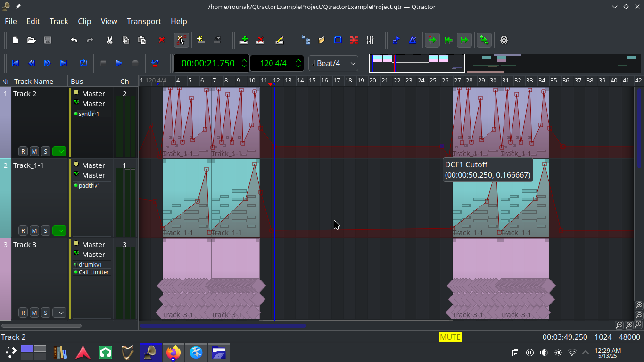This screenshot has width=644, height=362.
Task: Click the Cut scissors icon
Action: pos(109,41)
